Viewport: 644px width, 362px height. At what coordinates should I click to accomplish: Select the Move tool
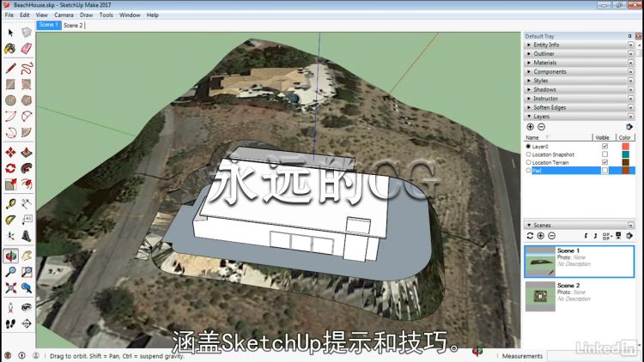click(x=10, y=153)
